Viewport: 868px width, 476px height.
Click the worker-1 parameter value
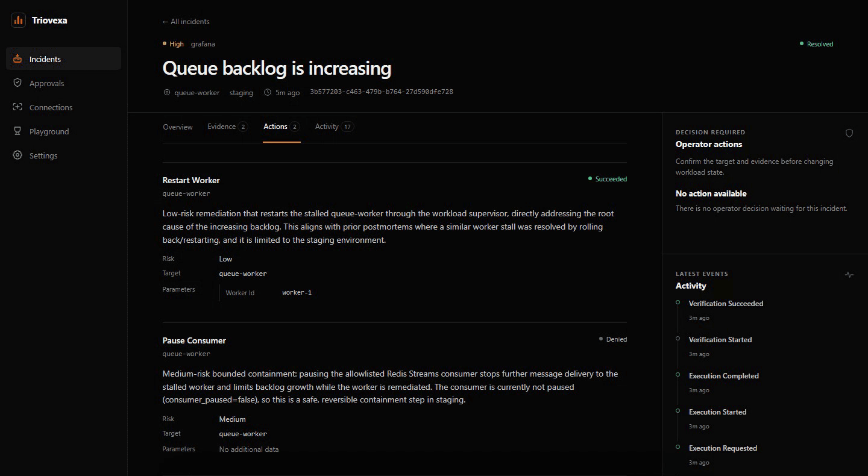coord(297,293)
